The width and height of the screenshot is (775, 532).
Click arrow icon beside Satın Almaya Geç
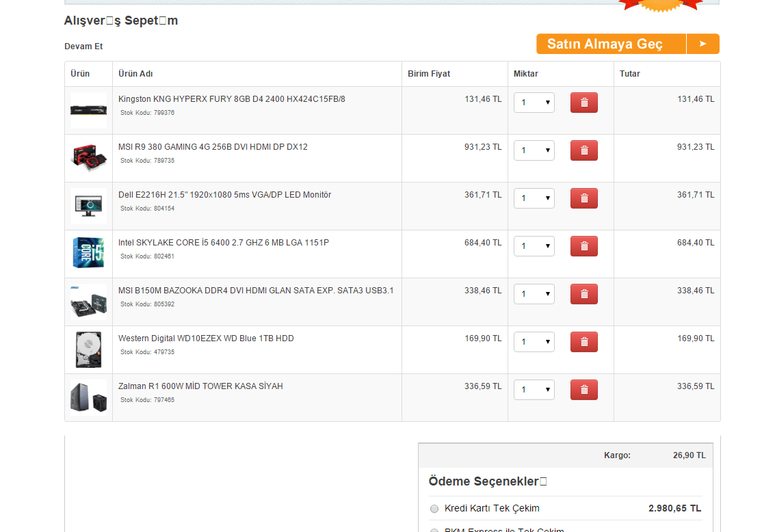click(x=703, y=44)
